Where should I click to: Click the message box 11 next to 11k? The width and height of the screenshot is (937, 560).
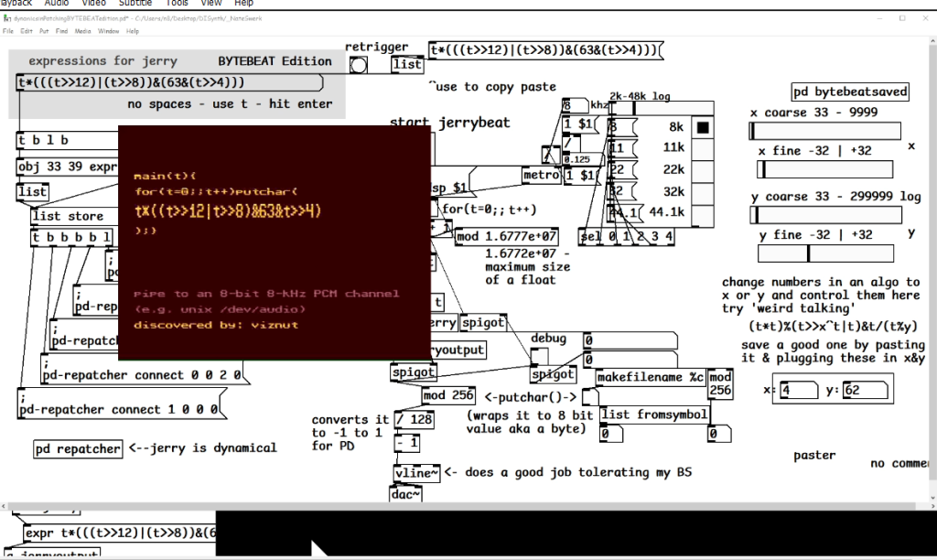(x=621, y=147)
